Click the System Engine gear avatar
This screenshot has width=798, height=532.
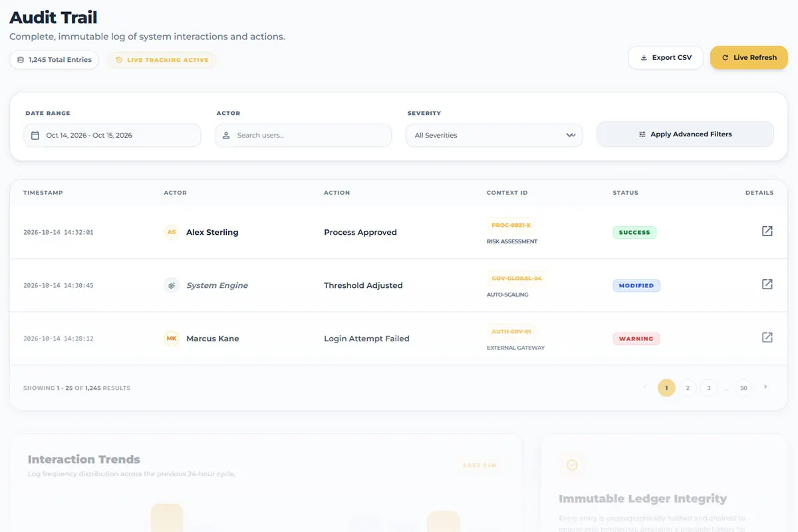(172, 285)
